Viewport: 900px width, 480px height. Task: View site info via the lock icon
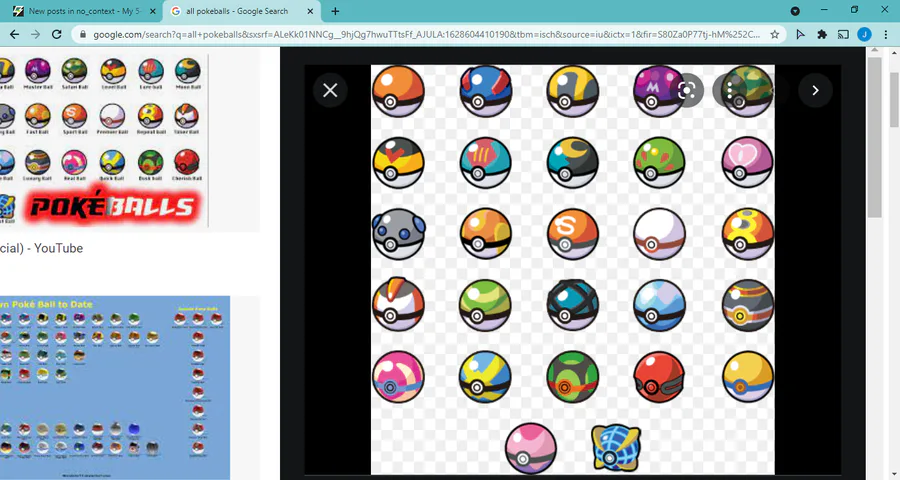coord(82,34)
